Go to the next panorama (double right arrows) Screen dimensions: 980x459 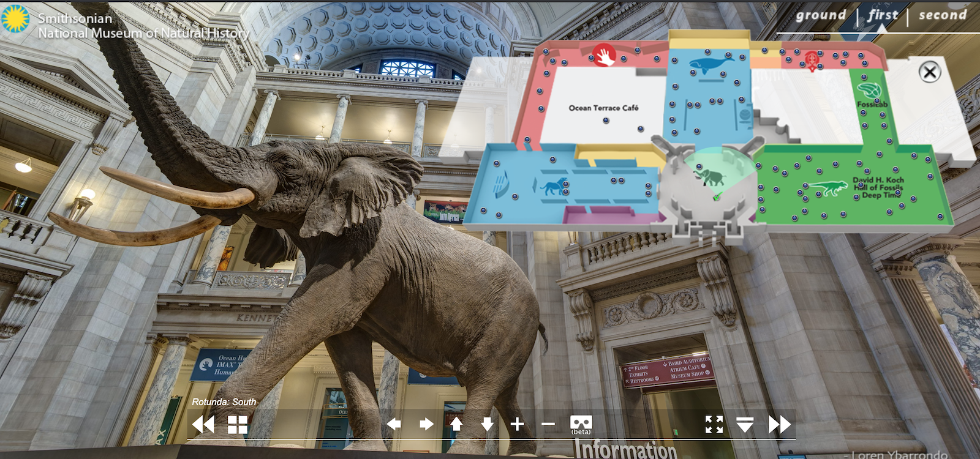[779, 424]
